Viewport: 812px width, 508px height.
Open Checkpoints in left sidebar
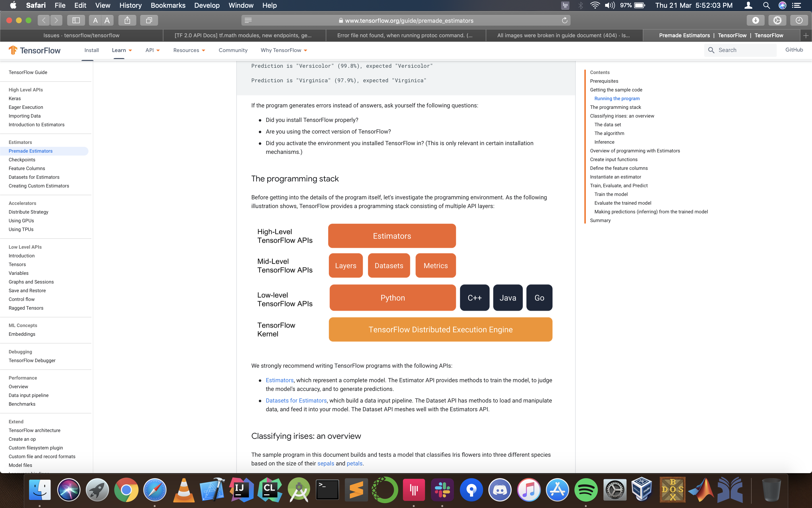(22, 160)
